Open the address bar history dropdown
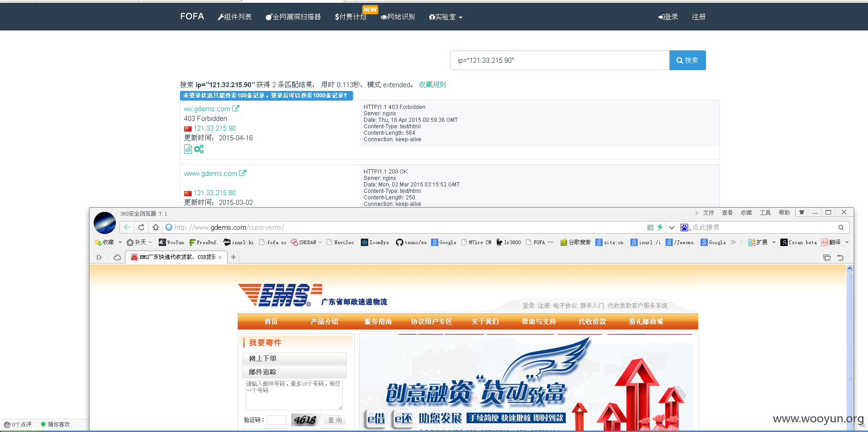868x432 pixels. tap(672, 227)
